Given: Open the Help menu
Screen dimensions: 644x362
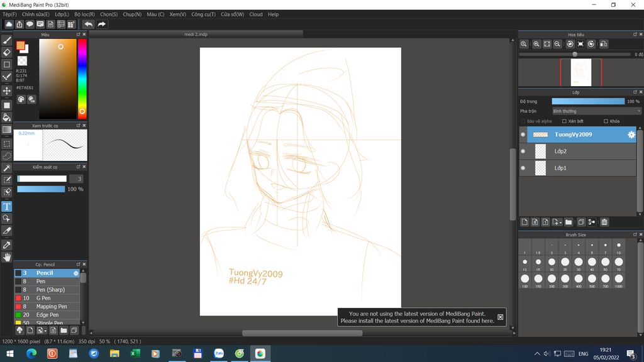Looking at the screenshot, I should tap(273, 14).
